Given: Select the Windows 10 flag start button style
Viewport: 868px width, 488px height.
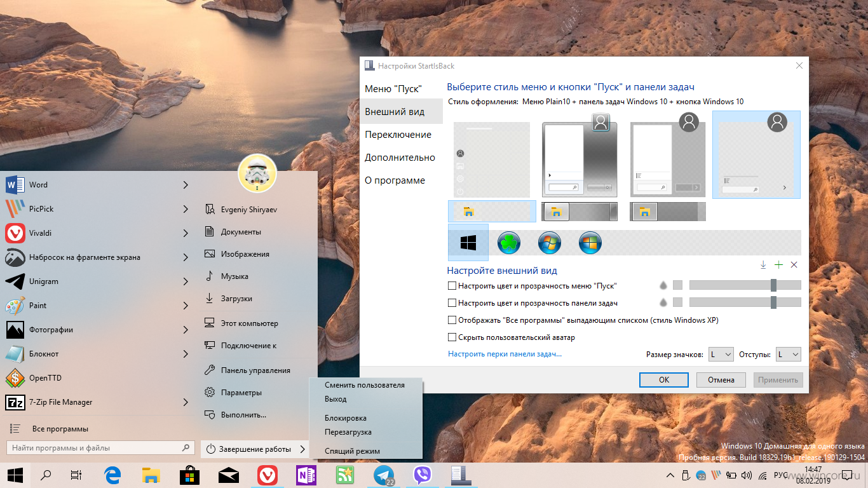Looking at the screenshot, I should 468,242.
